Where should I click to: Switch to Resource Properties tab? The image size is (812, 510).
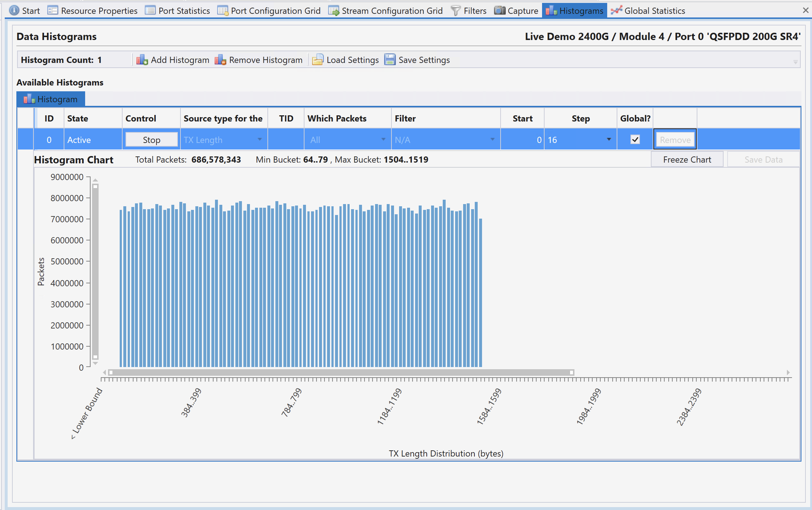pos(92,11)
